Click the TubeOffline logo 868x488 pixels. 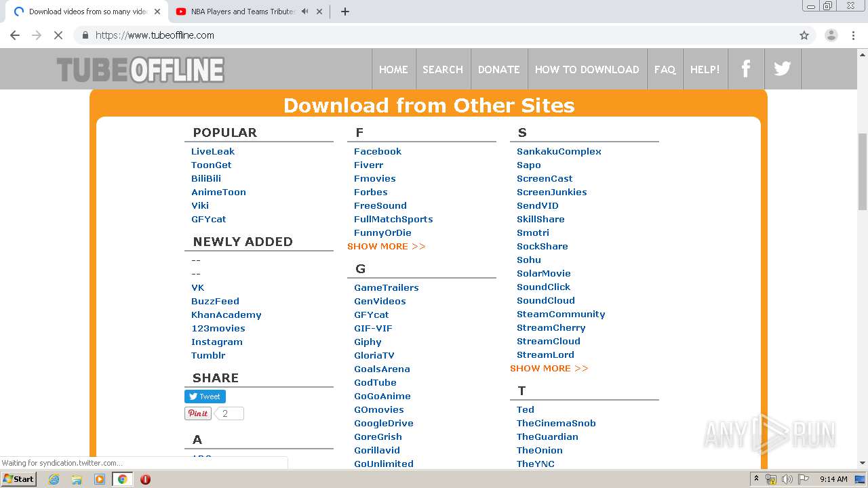pyautogui.click(x=140, y=70)
